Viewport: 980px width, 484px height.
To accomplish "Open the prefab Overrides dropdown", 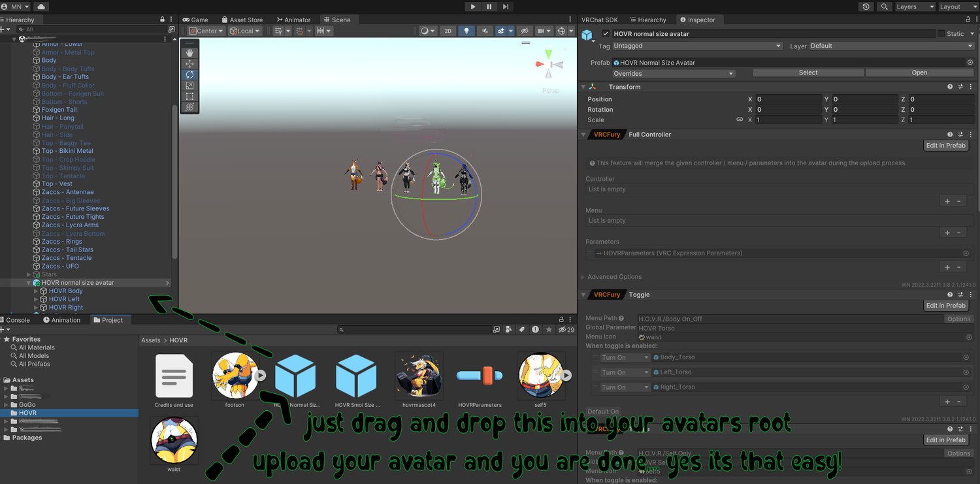I will 674,73.
